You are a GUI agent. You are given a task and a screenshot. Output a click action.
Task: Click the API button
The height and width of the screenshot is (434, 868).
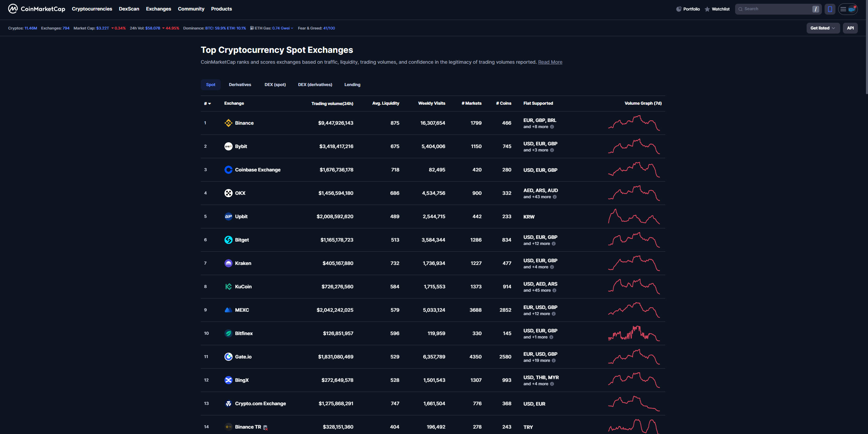click(x=850, y=28)
